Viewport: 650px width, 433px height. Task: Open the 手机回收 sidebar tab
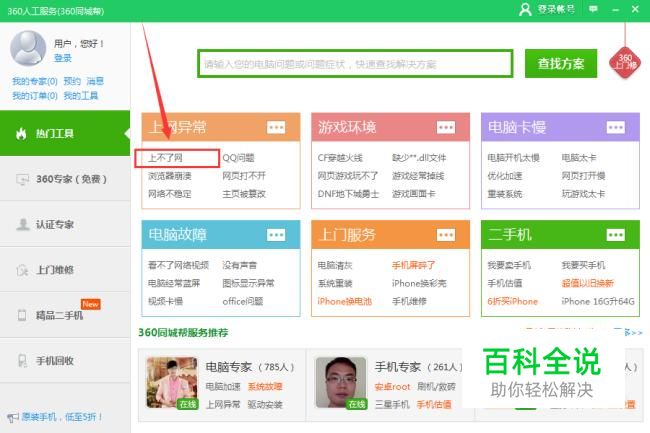(65, 360)
